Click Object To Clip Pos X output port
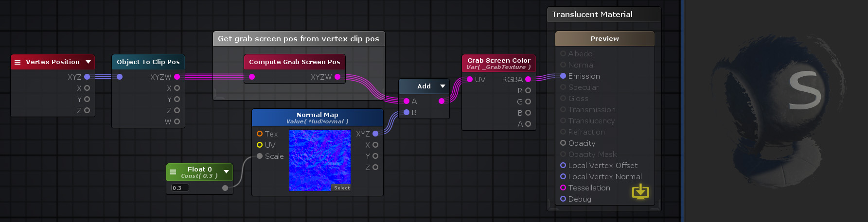Viewport: 868px width, 222px height. tap(177, 88)
